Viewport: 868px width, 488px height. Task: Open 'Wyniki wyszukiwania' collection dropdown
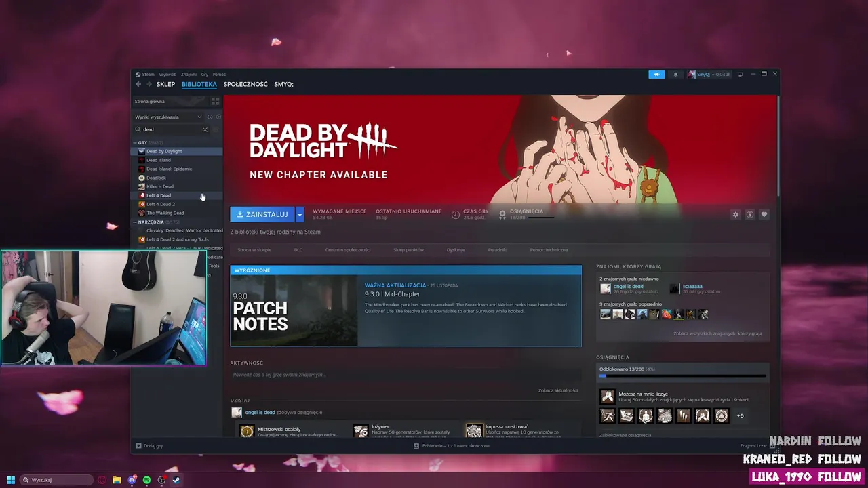point(168,117)
